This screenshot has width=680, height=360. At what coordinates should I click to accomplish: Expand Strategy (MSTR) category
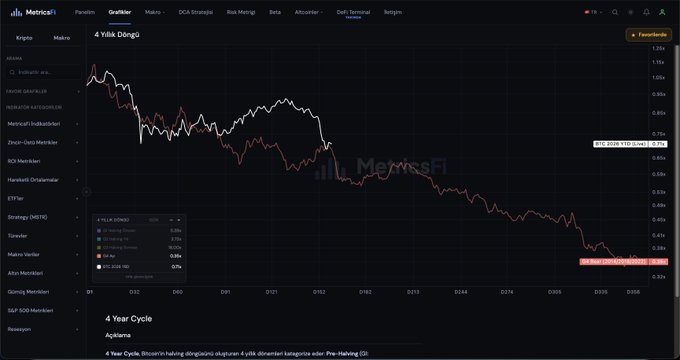point(42,217)
